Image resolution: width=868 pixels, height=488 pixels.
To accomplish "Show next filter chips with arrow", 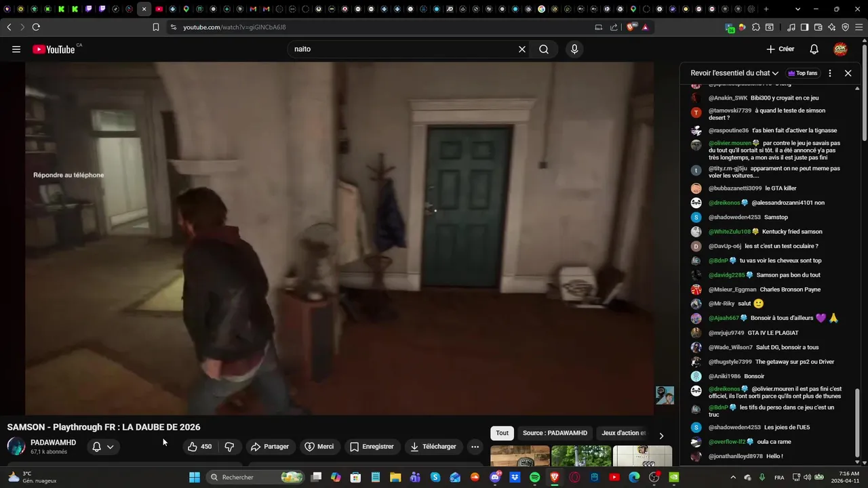I will pyautogui.click(x=661, y=436).
